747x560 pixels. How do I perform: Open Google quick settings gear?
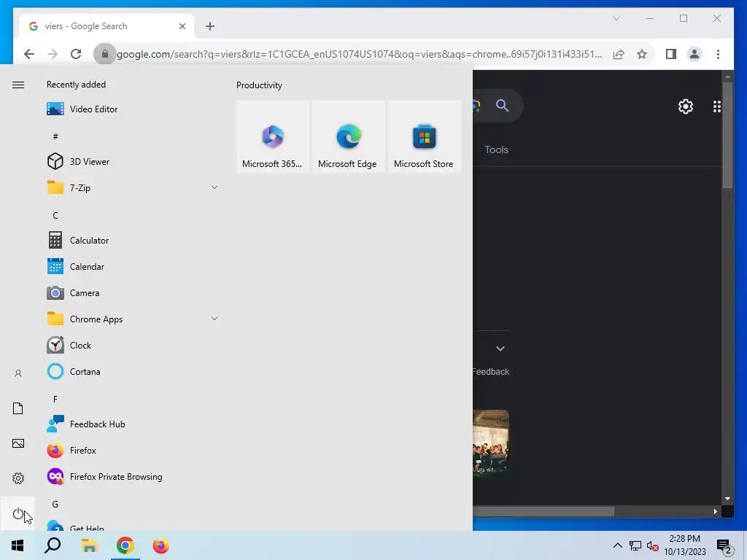(686, 106)
